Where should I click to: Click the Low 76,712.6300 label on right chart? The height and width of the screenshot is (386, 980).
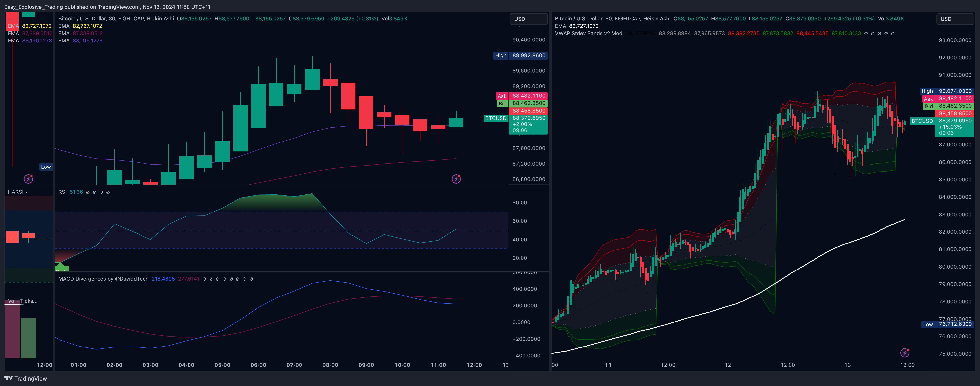[947, 324]
